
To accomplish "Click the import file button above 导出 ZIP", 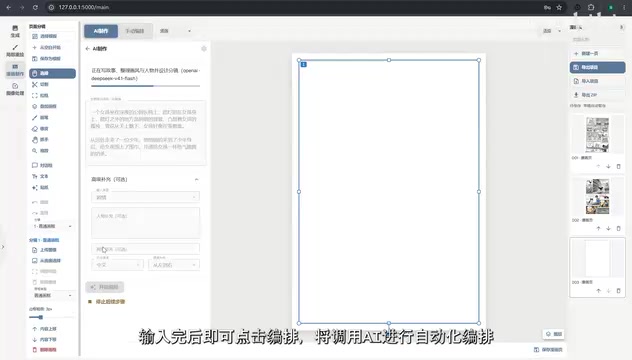I will pyautogui.click(x=597, y=81).
